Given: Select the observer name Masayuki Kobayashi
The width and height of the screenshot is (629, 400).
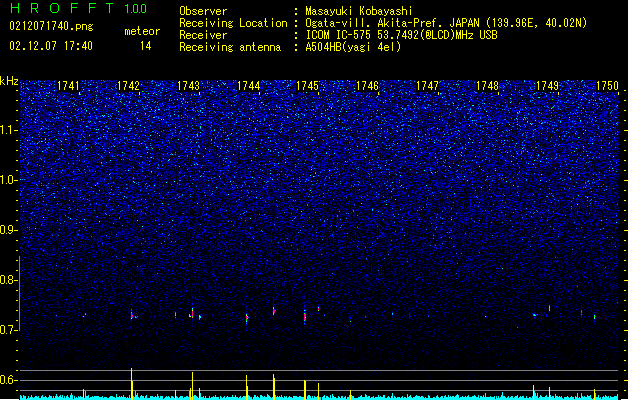Looking at the screenshot, I should click(359, 11).
